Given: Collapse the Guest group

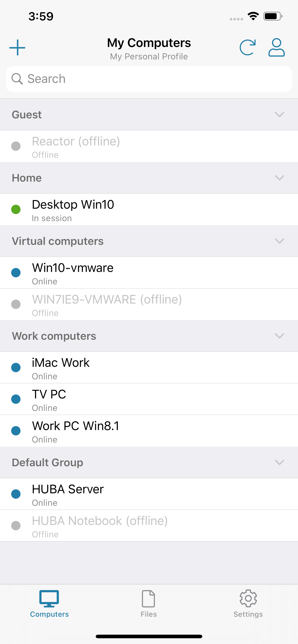Looking at the screenshot, I should pos(279,115).
